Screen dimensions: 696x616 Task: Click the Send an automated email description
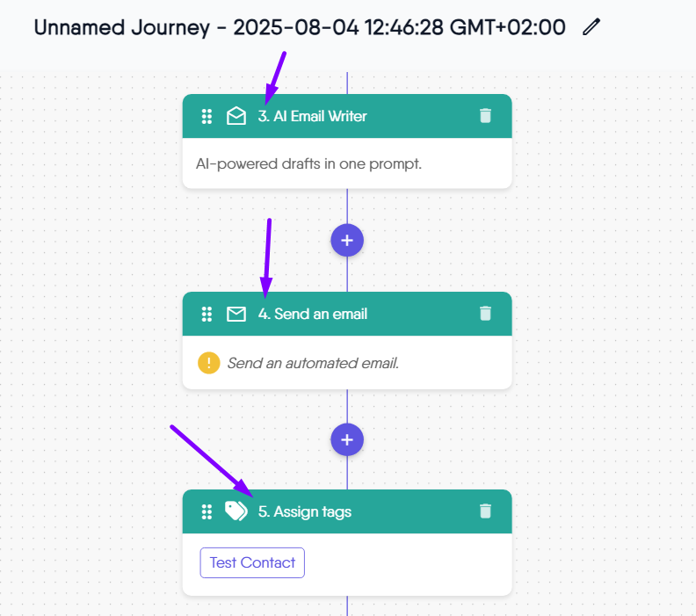[x=313, y=362]
